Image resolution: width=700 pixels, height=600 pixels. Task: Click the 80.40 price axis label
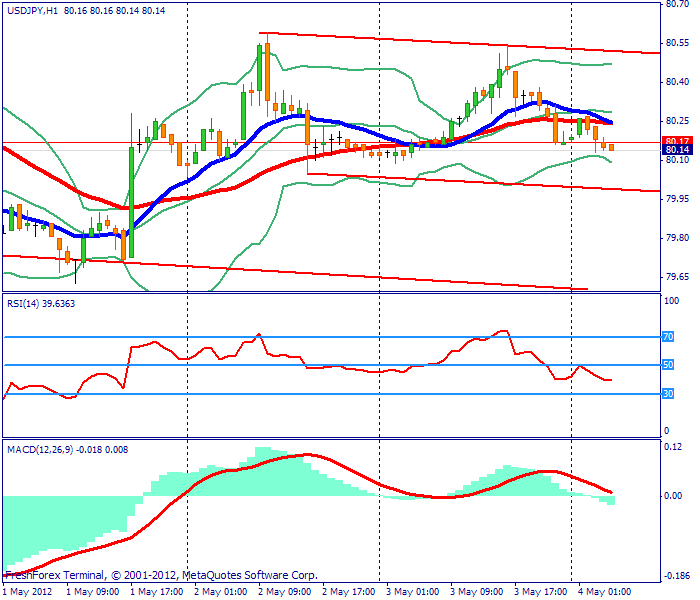pos(677,82)
